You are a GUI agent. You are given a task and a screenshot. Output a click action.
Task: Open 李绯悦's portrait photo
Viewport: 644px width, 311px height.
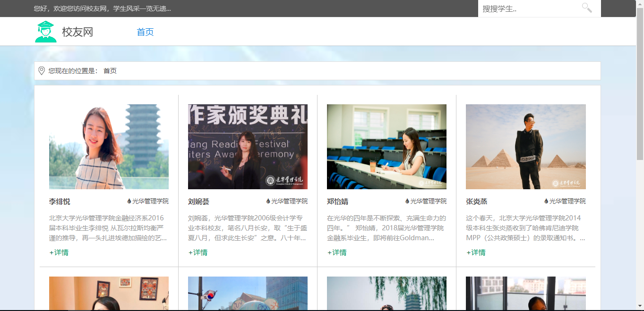tap(109, 147)
